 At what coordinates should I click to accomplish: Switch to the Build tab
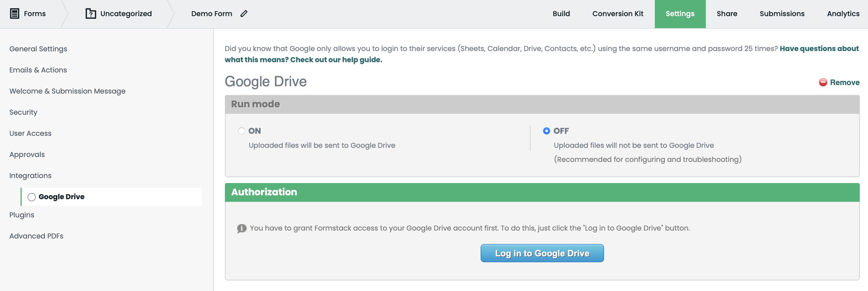pos(561,14)
